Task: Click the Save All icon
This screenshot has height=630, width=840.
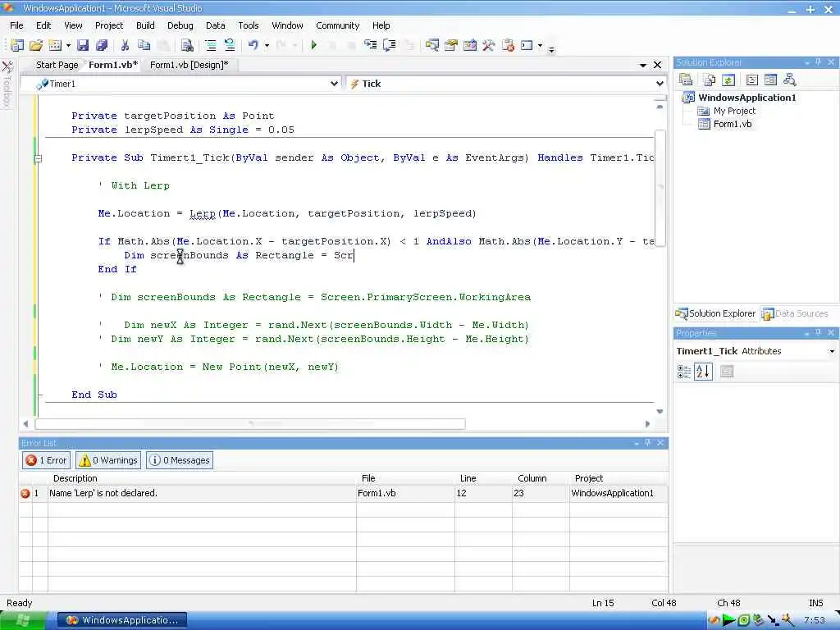Action: click(x=101, y=46)
